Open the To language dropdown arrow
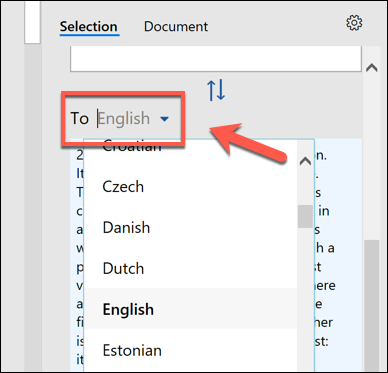The height and width of the screenshot is (373, 388). 164,119
